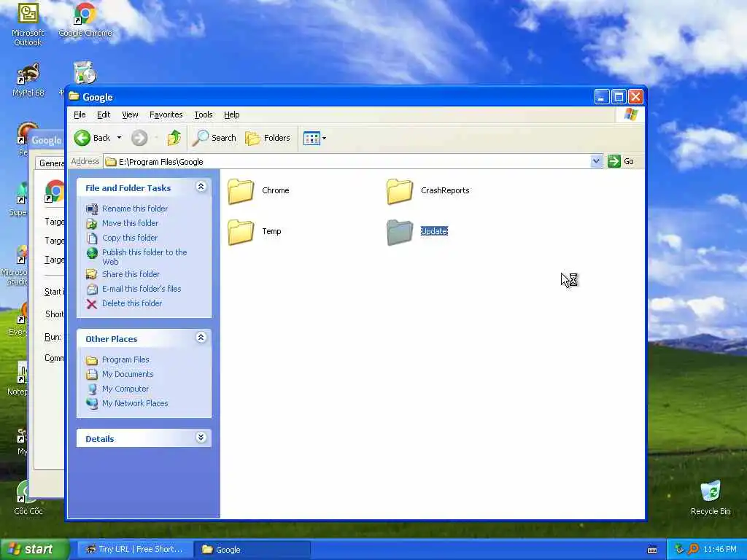
Task: Open the File menu
Action: [x=80, y=114]
